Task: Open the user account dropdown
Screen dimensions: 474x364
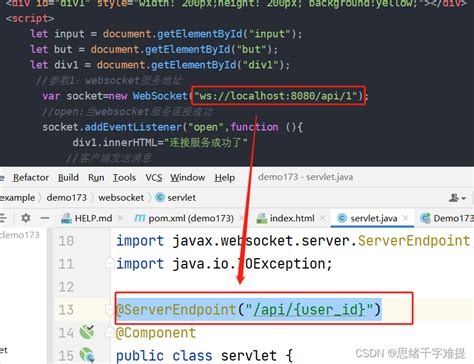Action: (x=457, y=198)
